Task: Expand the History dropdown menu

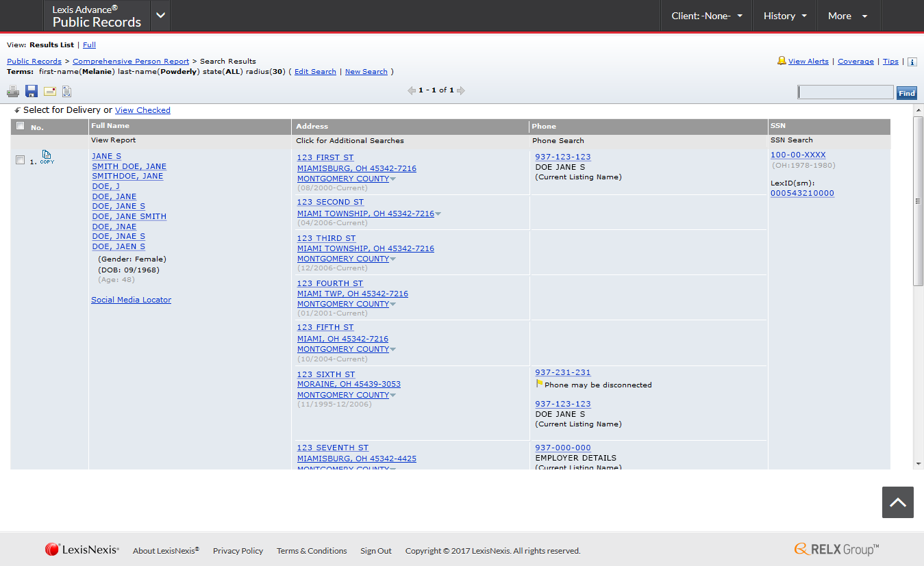Action: 784,16
